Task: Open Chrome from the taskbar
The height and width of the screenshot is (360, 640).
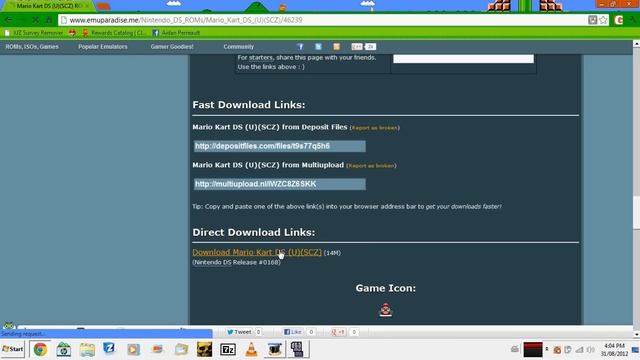Action: [x=40, y=349]
